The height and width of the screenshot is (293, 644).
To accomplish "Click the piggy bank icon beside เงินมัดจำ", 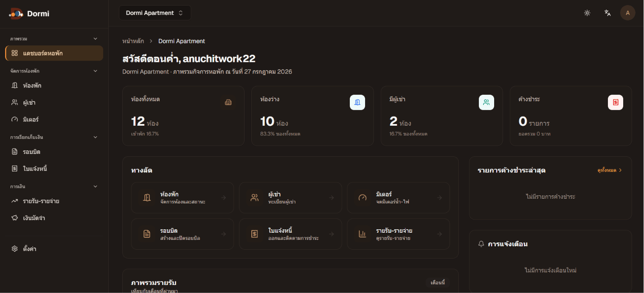I will point(14,218).
